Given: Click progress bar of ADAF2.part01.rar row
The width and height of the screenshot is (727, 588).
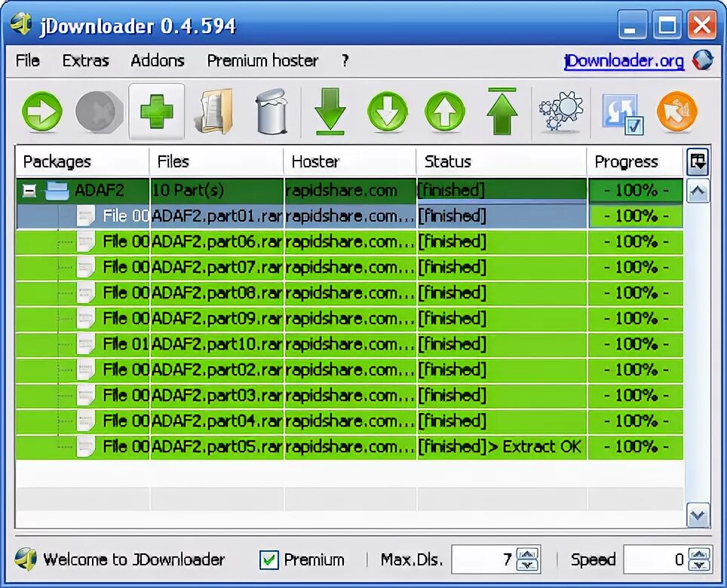Looking at the screenshot, I should point(636,216).
